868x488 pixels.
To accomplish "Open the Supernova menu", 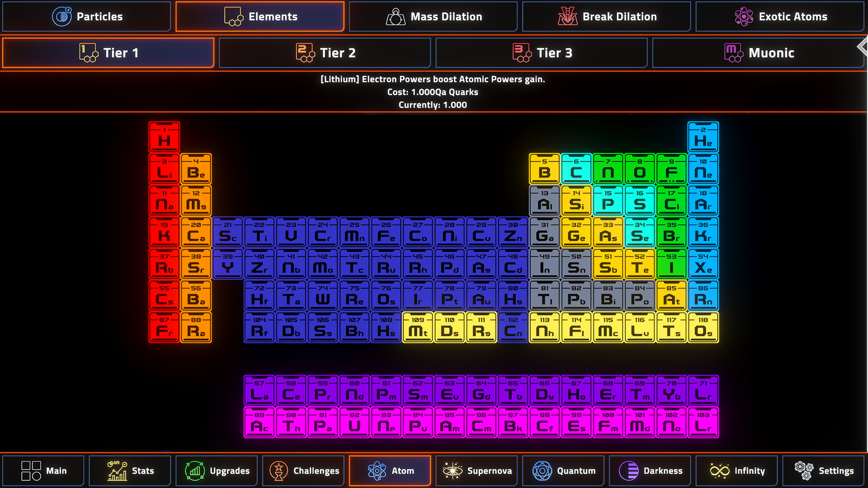I will [477, 471].
